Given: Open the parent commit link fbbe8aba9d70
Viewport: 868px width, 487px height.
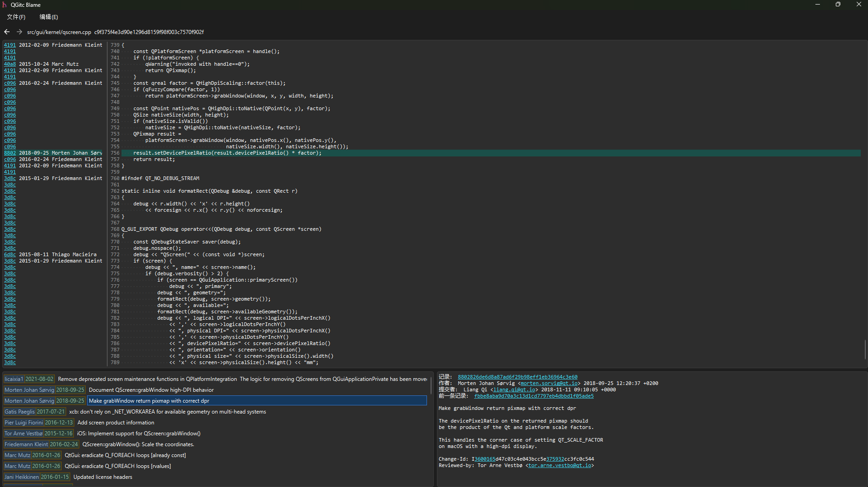Looking at the screenshot, I should coord(533,396).
